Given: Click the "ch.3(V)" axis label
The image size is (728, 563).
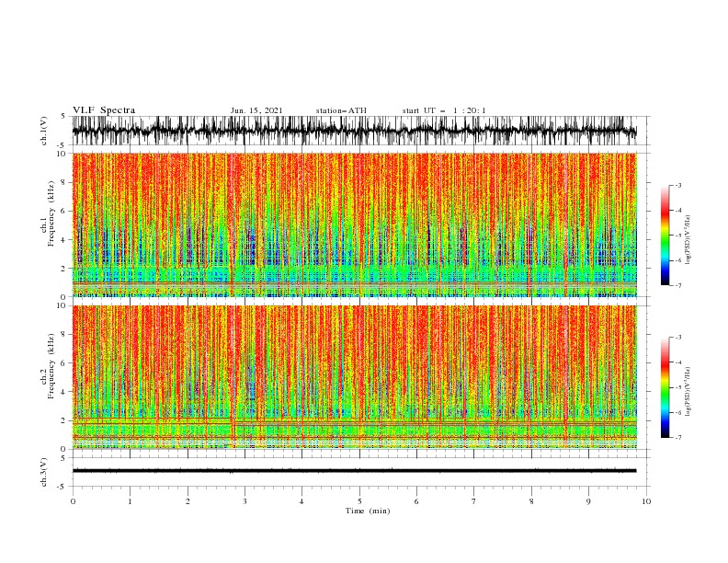Looking at the screenshot, I should coord(44,472).
